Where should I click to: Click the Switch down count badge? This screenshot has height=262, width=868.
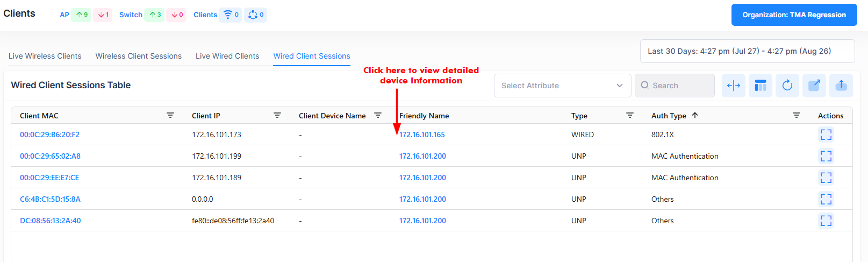(177, 15)
